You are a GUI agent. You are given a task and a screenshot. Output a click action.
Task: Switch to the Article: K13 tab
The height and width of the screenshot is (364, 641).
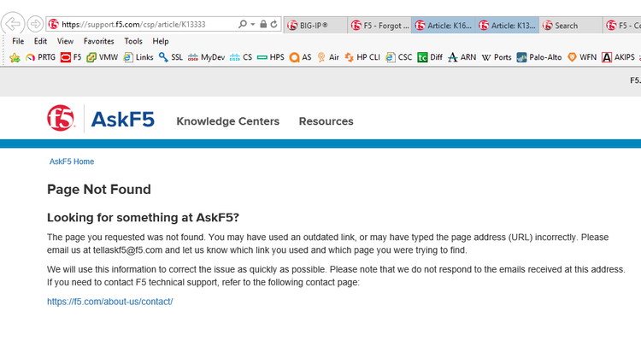pos(507,26)
